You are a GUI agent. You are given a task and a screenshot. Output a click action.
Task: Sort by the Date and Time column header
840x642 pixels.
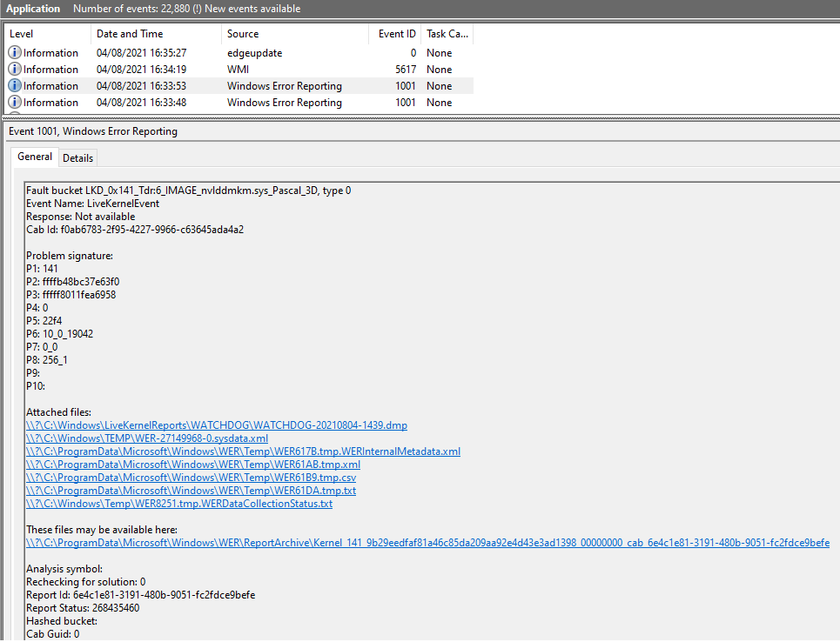tap(156, 34)
